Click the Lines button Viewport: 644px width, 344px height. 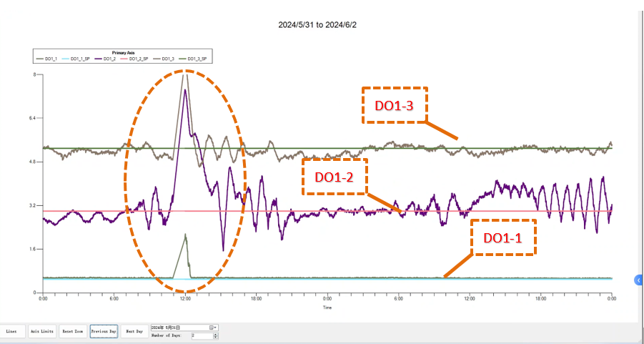[x=11, y=331]
